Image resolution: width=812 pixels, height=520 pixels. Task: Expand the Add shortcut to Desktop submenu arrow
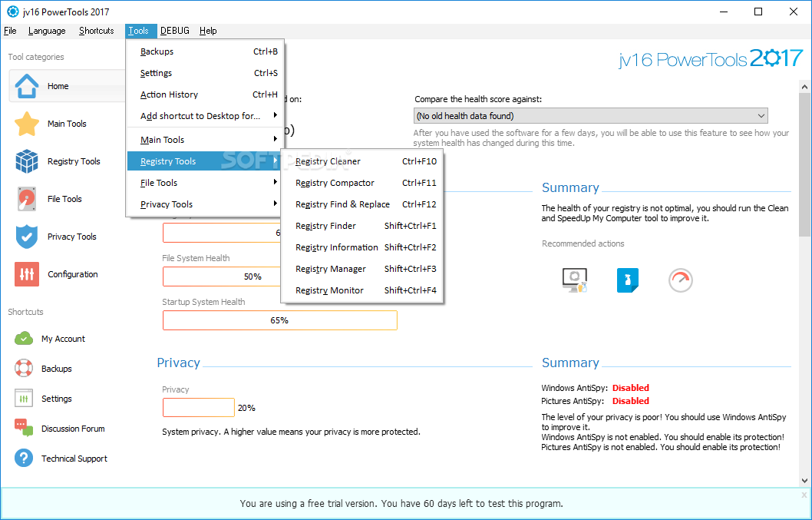(276, 115)
